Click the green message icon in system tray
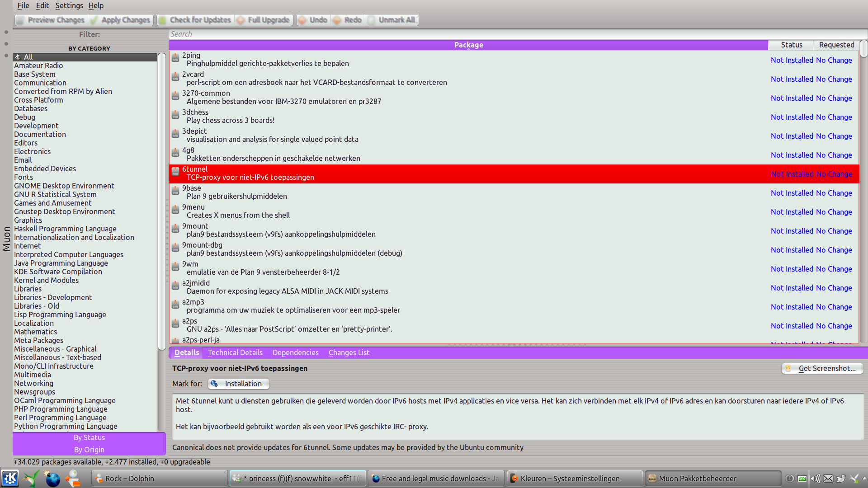868x488 pixels. (802, 479)
